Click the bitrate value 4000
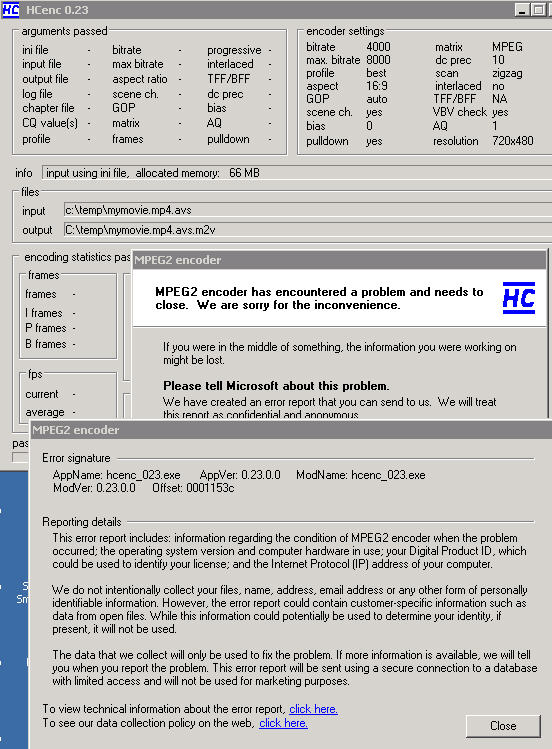This screenshot has width=552, height=749. [378, 47]
